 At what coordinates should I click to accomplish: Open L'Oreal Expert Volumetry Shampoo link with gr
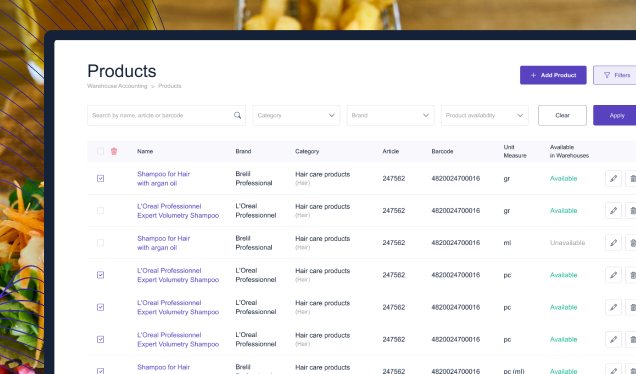(178, 211)
